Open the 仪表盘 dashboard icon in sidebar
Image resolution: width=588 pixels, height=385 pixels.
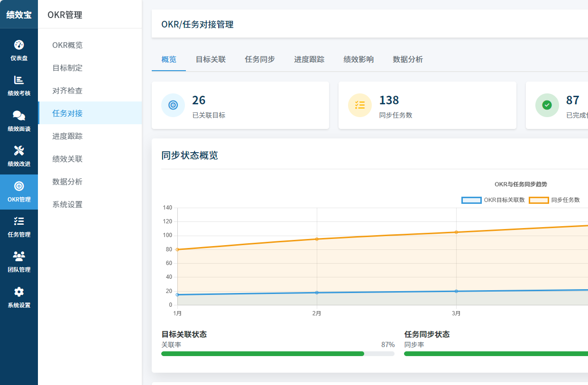(x=19, y=46)
